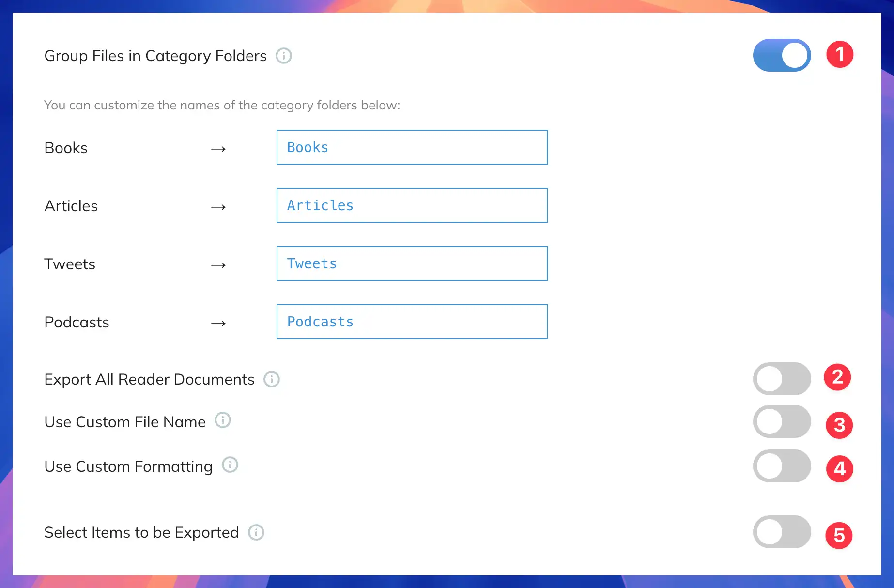Focus the Books folder name field
The height and width of the screenshot is (588, 894).
coord(412,147)
